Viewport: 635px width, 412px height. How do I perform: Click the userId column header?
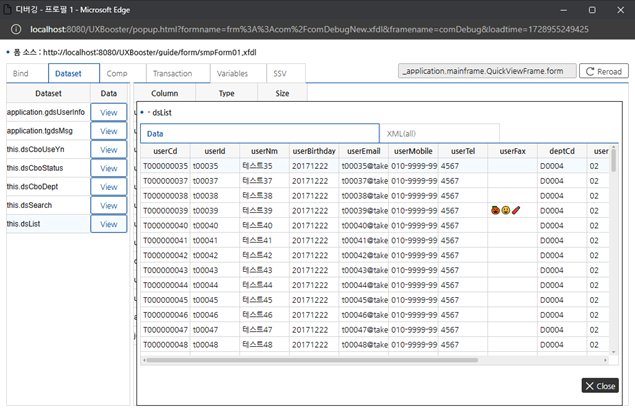(215, 151)
